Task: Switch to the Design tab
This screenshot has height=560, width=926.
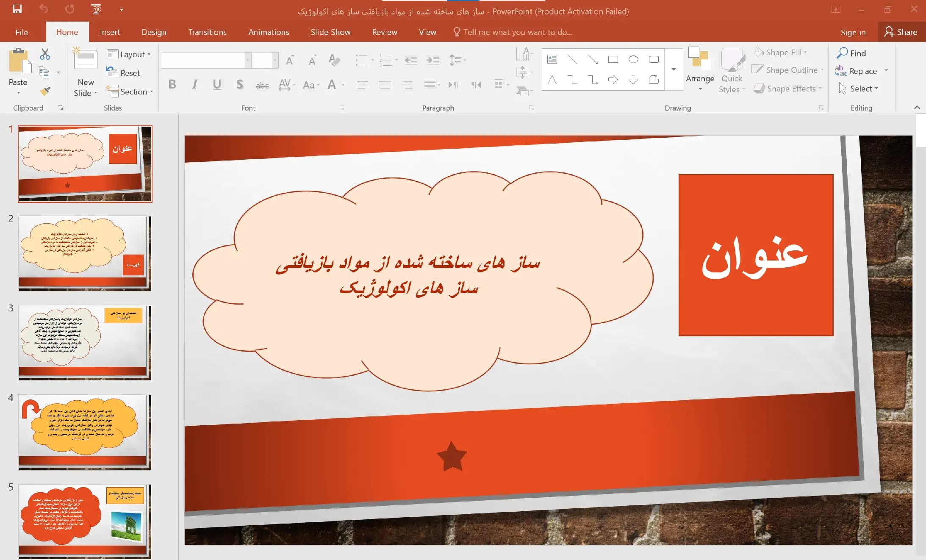Action: coord(154,32)
